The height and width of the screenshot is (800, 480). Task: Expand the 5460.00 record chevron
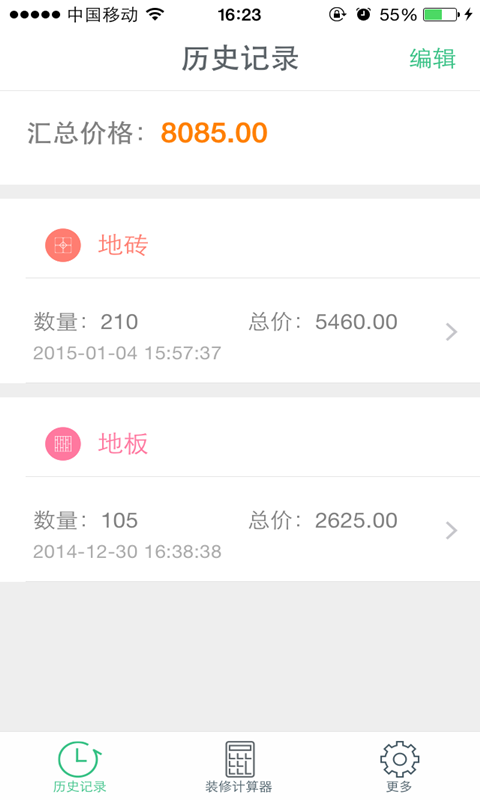[x=451, y=332]
